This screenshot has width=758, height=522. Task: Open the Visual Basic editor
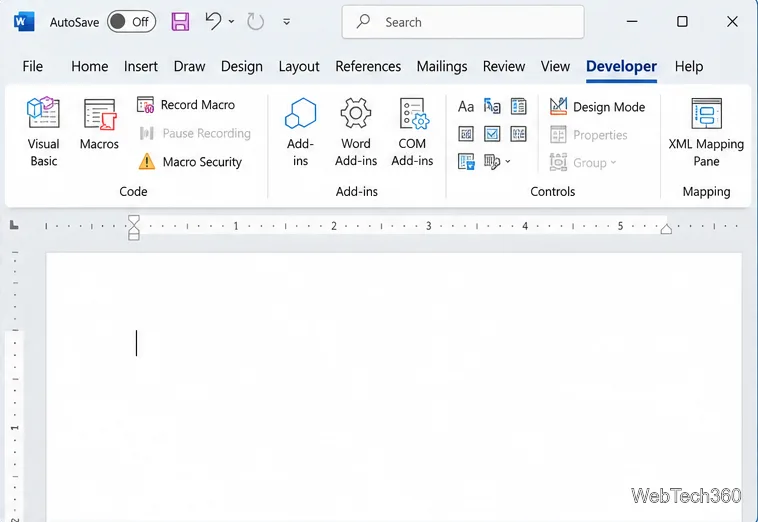(44, 131)
